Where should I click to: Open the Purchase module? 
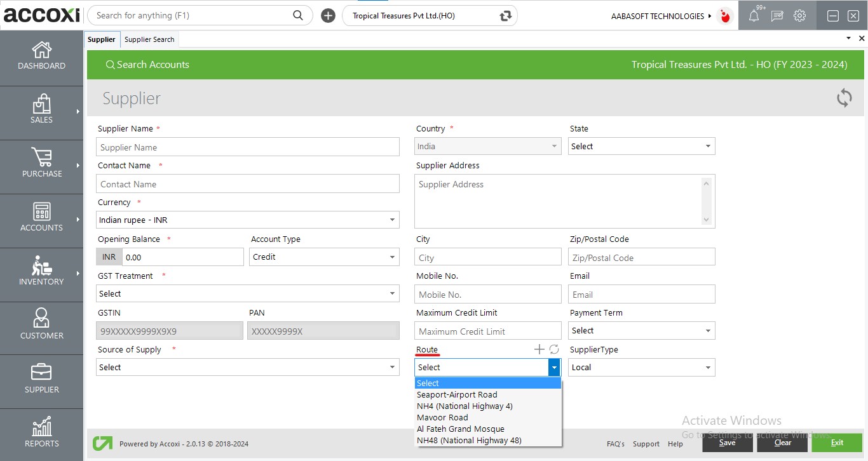coord(41,165)
